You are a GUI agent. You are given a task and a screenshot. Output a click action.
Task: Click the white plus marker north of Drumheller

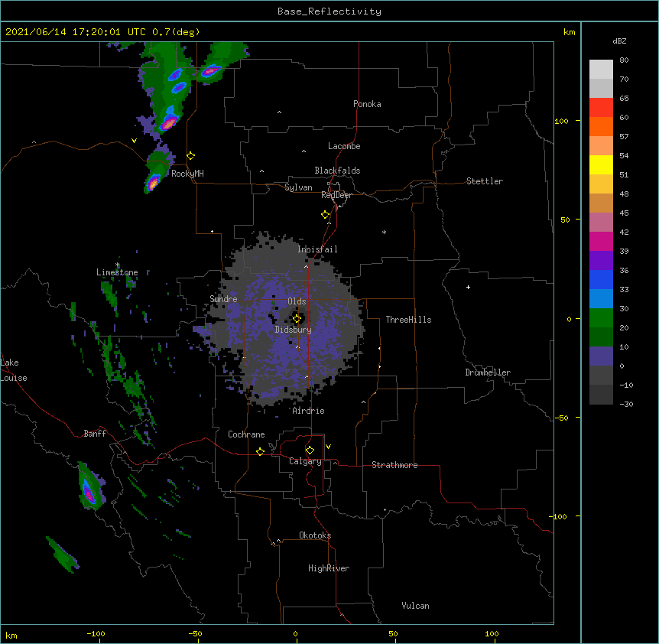click(x=468, y=287)
